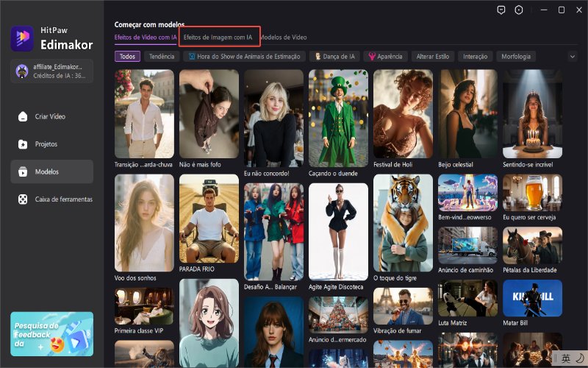Open the Caçando o duende template thumbnail
588x368 pixels.
(338, 117)
